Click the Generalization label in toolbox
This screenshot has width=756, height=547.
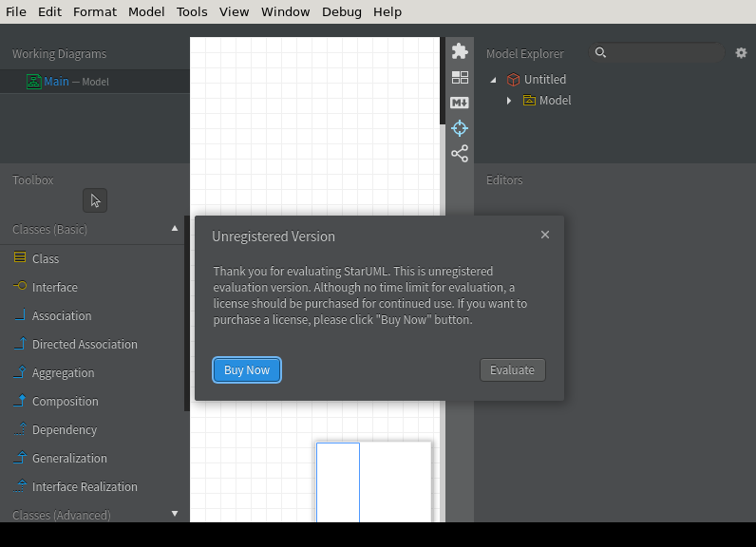coord(69,459)
